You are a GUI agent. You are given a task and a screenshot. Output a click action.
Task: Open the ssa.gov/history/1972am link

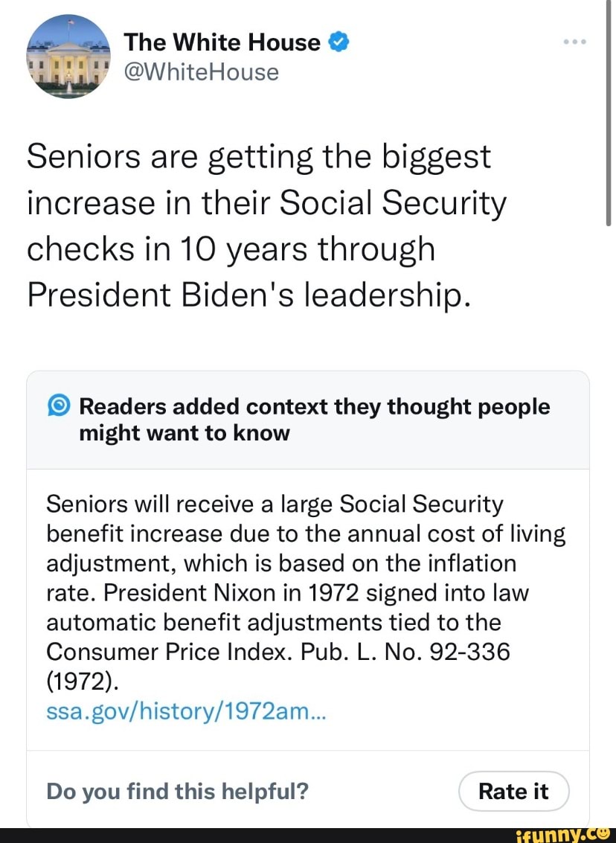185,711
